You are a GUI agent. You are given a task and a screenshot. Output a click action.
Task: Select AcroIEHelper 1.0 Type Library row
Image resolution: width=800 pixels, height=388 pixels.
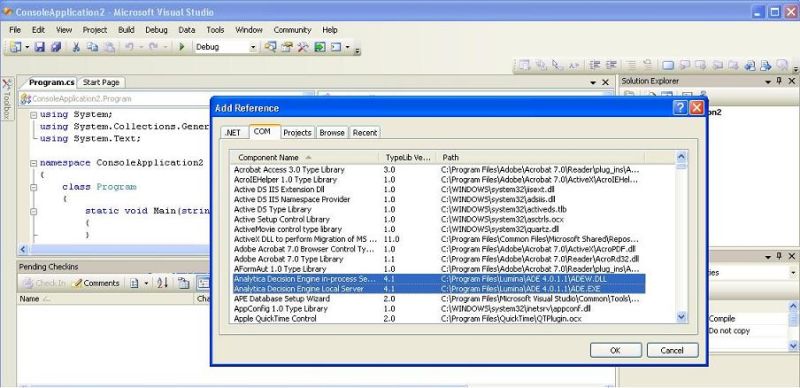click(x=439, y=180)
